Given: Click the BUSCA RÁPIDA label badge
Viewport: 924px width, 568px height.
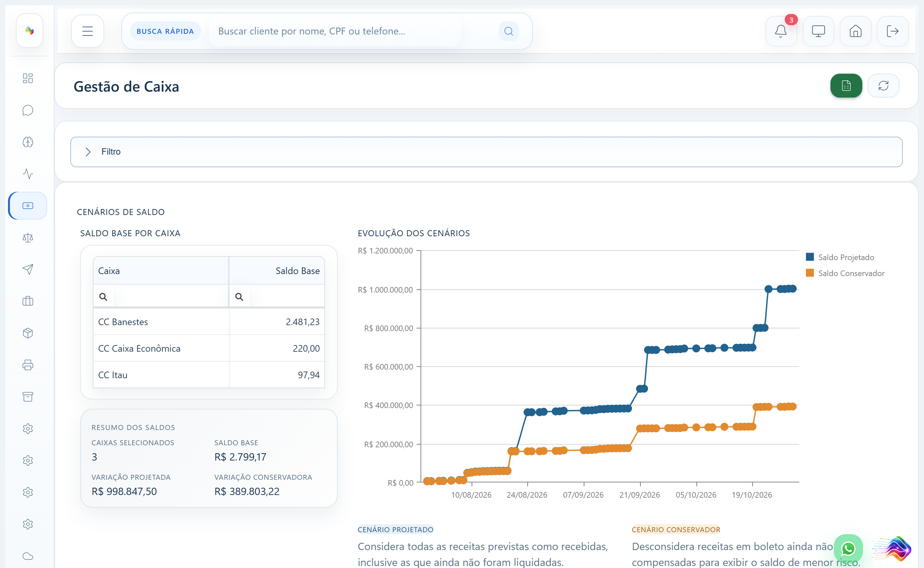Looking at the screenshot, I should [165, 31].
